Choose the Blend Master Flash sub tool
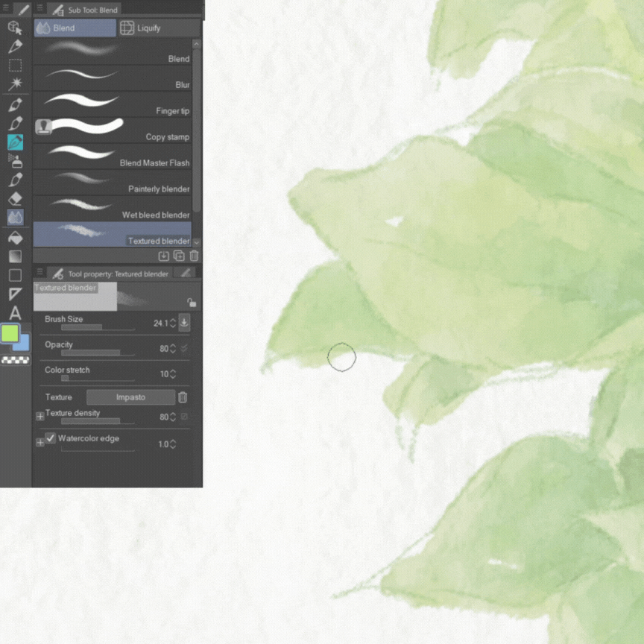Viewport: 644px width, 644px height. click(112, 157)
